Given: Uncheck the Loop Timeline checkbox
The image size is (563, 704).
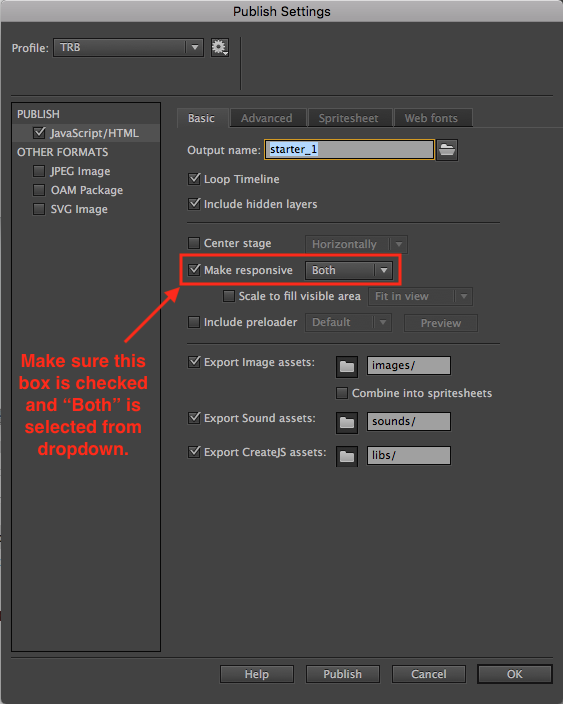Looking at the screenshot, I should [x=194, y=179].
